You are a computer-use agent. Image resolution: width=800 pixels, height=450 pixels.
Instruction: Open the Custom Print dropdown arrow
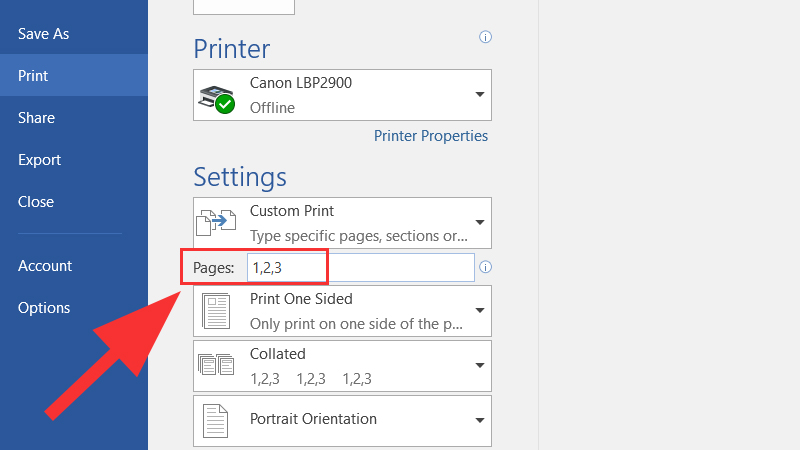pos(480,222)
